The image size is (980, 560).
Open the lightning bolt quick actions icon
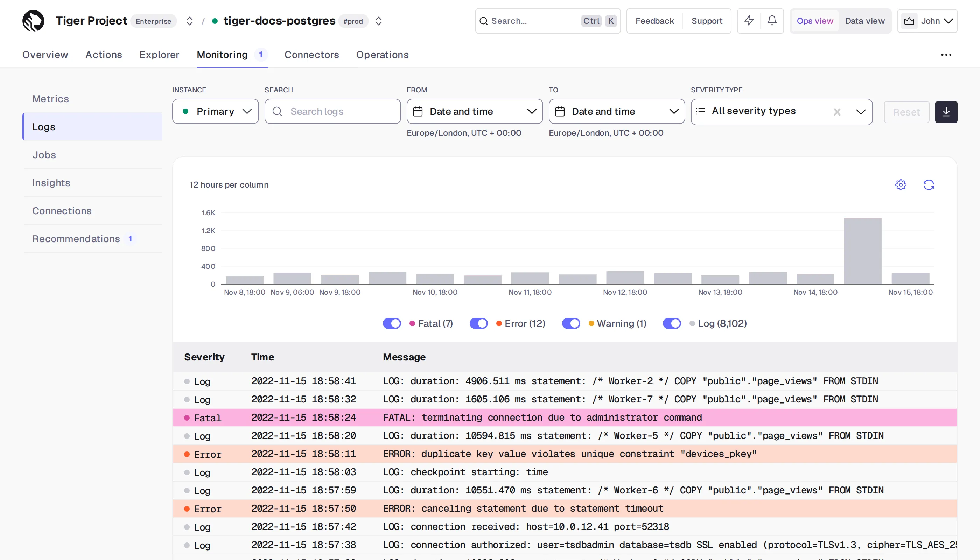coord(749,20)
